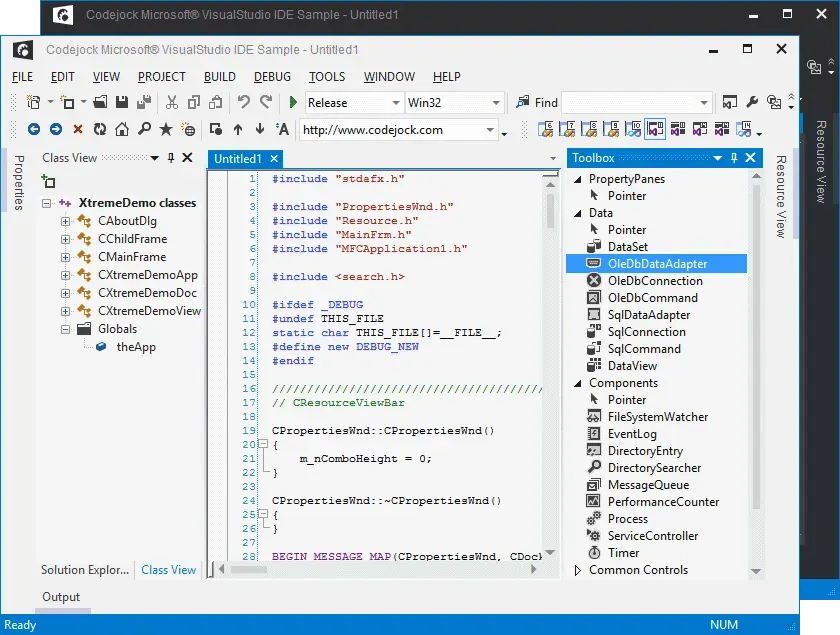Select FileSystemWatcher component in Toolbox
This screenshot has width=840, height=635.
[x=656, y=417]
